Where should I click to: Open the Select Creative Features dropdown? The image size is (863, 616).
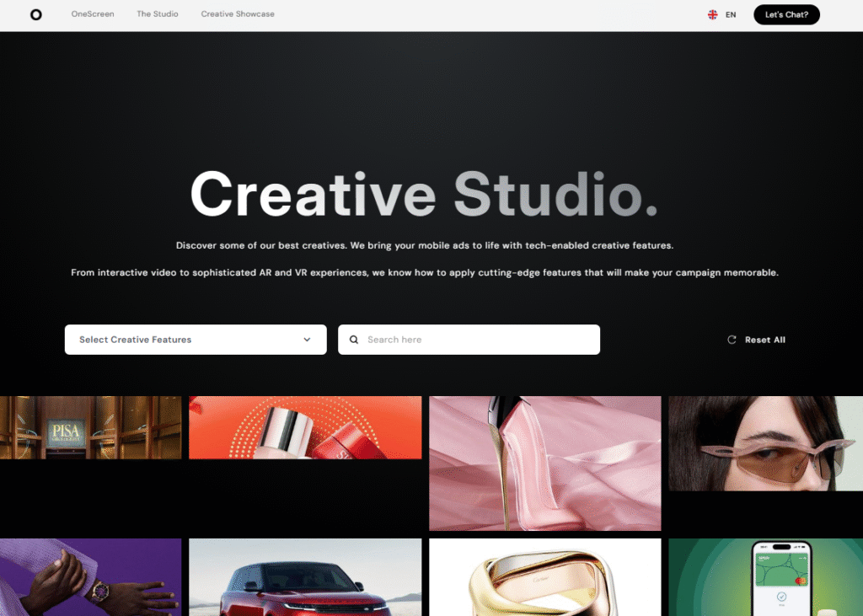click(x=196, y=340)
